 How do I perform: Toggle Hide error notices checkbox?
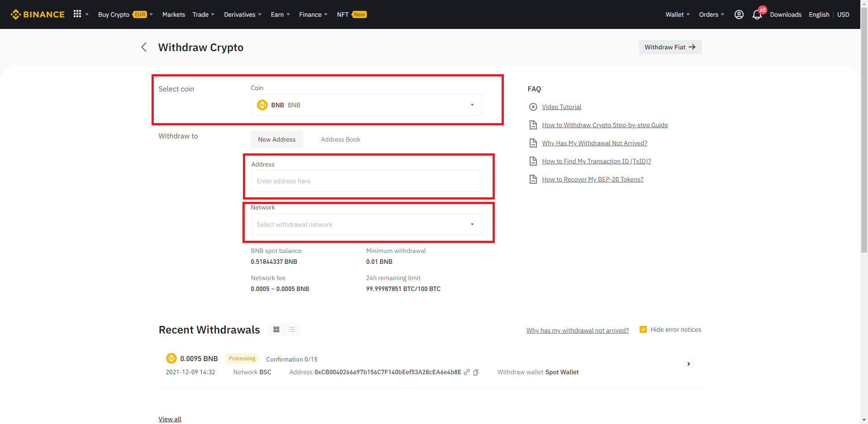(643, 329)
